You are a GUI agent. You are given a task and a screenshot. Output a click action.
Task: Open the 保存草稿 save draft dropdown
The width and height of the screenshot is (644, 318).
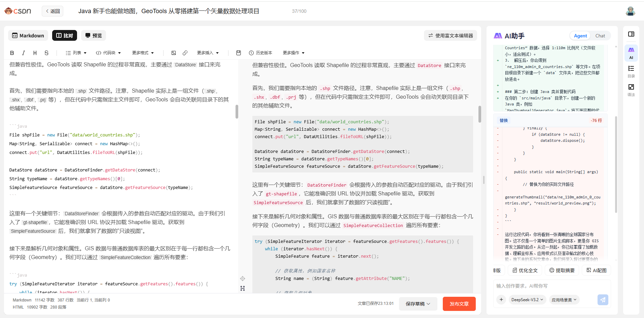point(418,304)
